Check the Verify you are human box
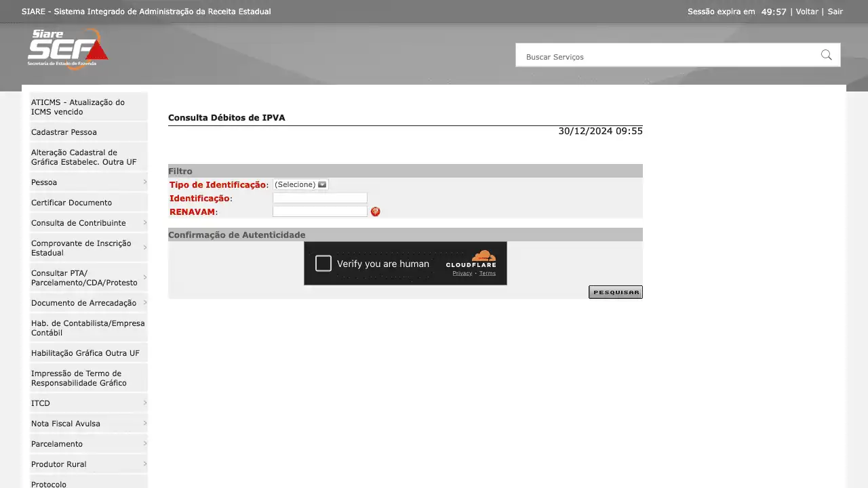868x488 pixels. [323, 264]
